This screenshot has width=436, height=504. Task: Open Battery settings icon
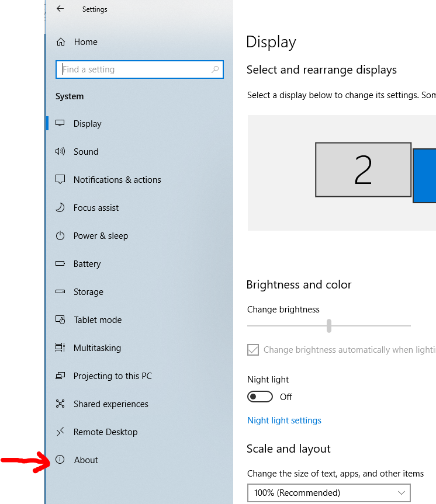60,264
